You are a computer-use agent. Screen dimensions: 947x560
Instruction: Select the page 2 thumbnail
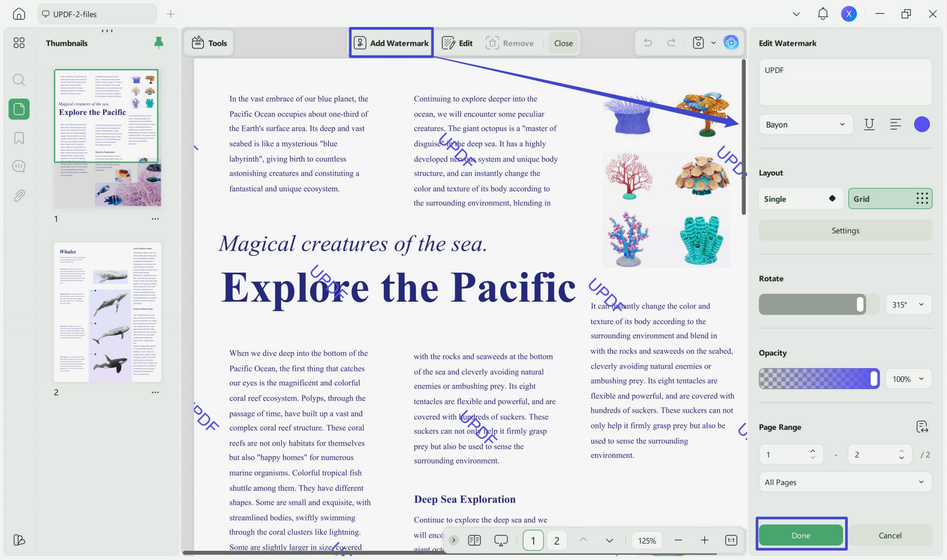point(107,312)
